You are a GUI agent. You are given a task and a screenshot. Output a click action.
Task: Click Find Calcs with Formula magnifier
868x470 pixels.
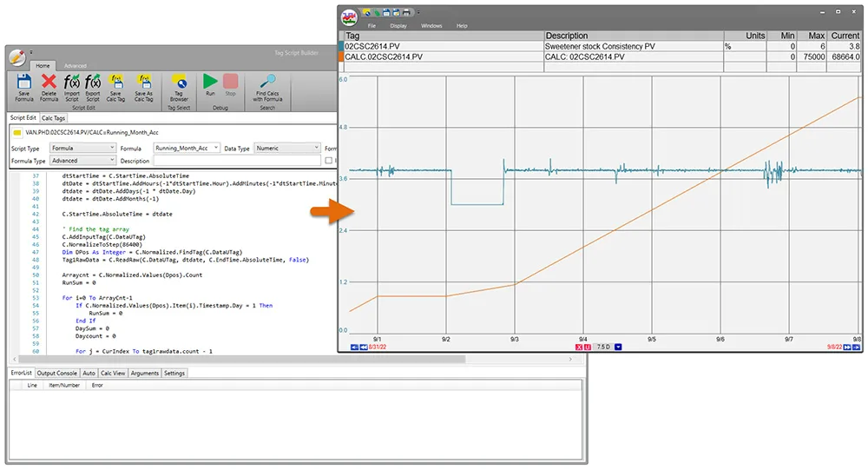(x=268, y=85)
